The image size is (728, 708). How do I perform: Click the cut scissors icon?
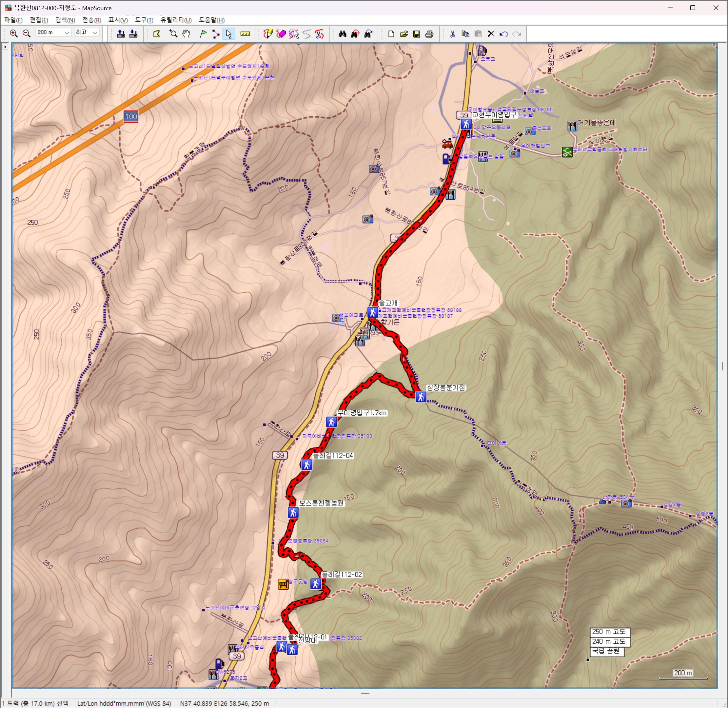click(452, 34)
